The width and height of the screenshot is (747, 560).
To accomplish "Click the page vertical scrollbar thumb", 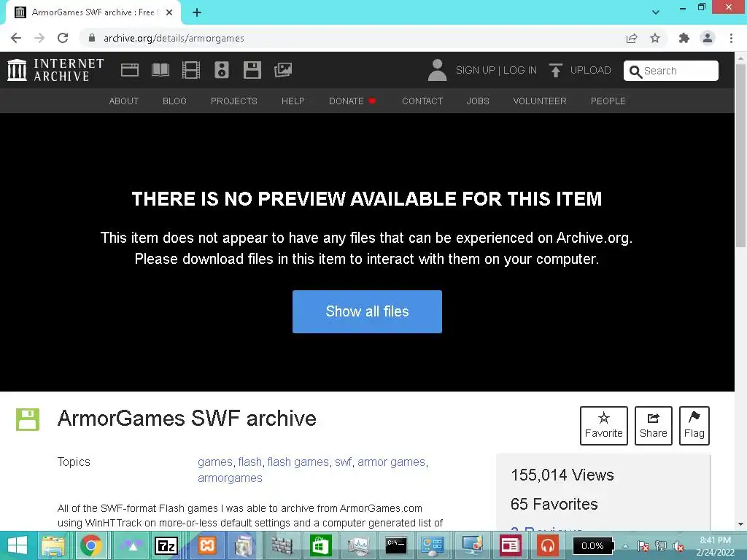I will pyautogui.click(x=741, y=157).
